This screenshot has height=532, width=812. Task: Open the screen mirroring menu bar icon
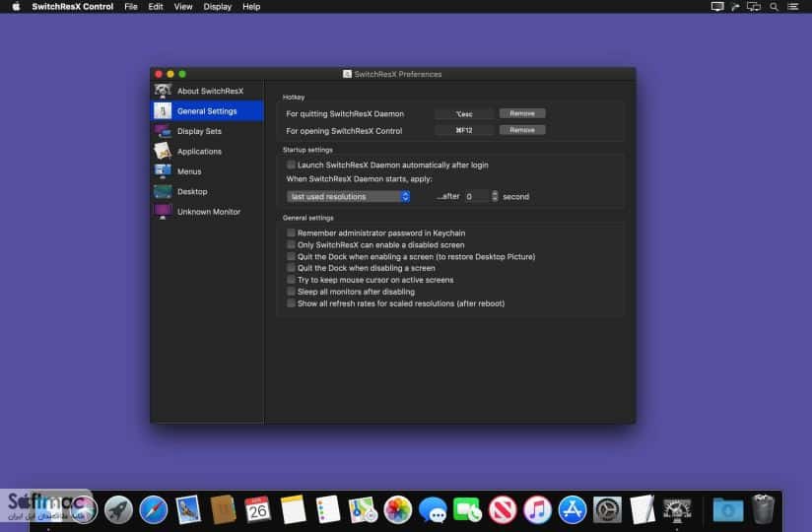click(754, 7)
